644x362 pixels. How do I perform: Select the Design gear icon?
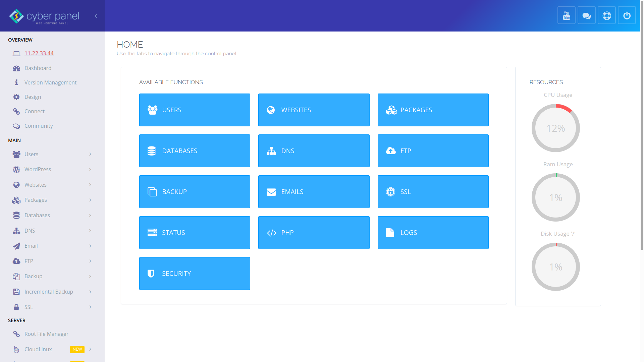click(16, 97)
